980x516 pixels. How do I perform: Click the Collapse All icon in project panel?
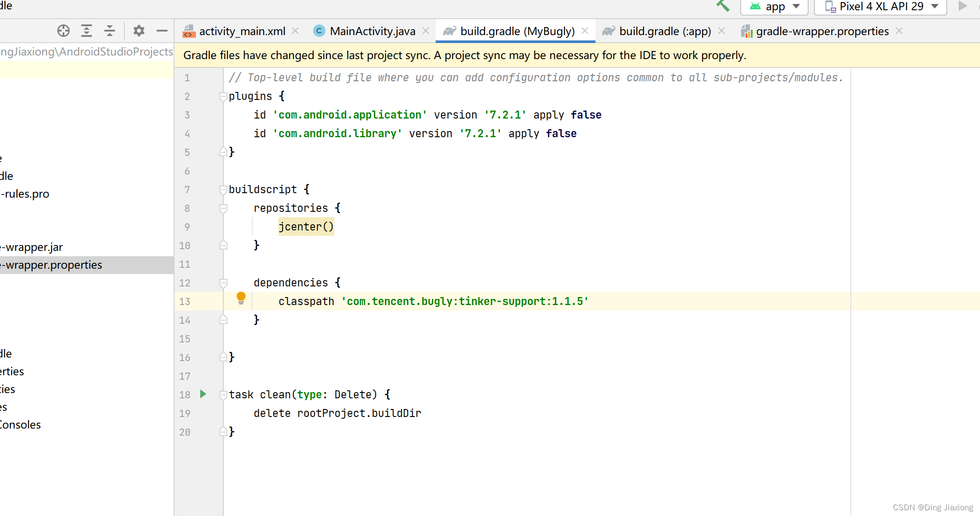point(110,31)
